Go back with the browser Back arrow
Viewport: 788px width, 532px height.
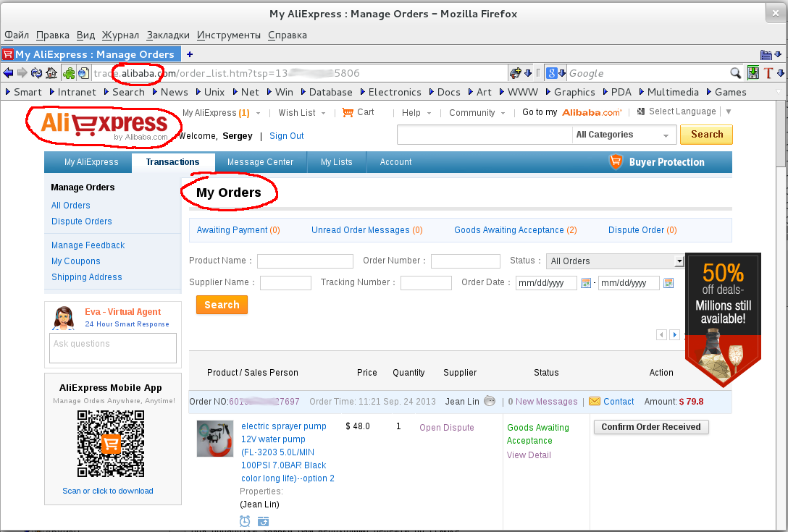click(x=8, y=73)
